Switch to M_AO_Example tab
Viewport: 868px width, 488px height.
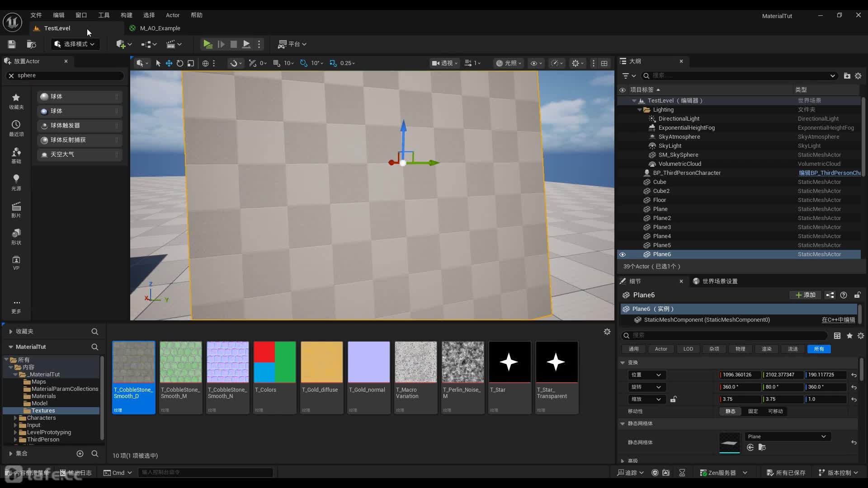[x=160, y=28]
